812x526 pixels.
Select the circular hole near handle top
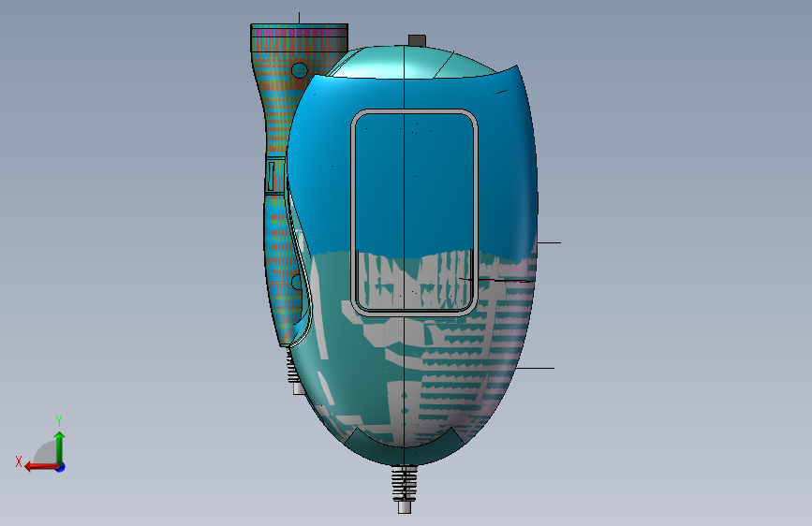[300, 70]
